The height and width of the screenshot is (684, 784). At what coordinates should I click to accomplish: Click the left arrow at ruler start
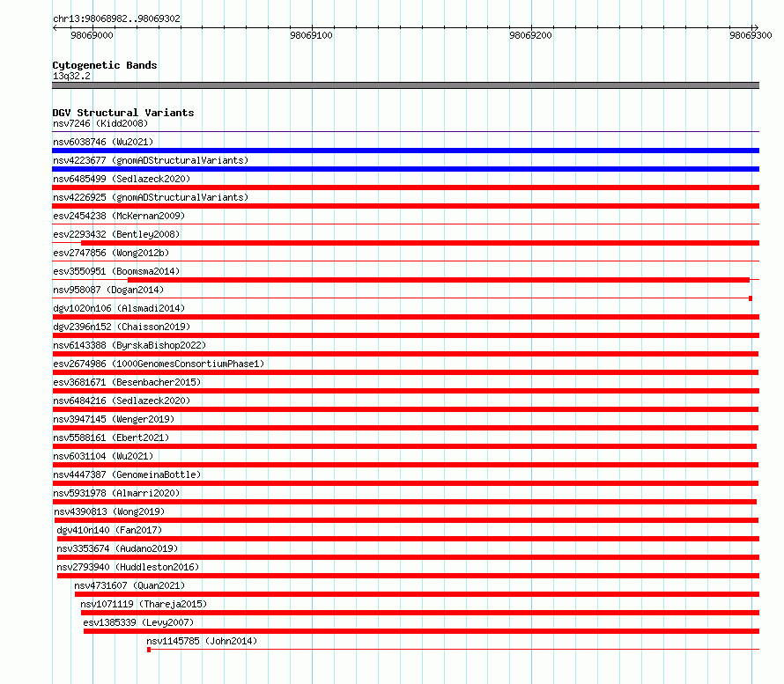(55, 27)
